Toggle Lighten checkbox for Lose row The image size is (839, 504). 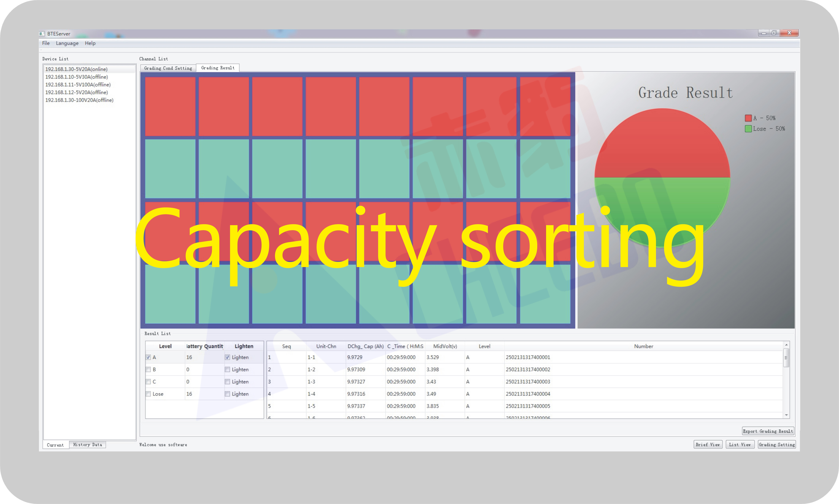(x=228, y=394)
